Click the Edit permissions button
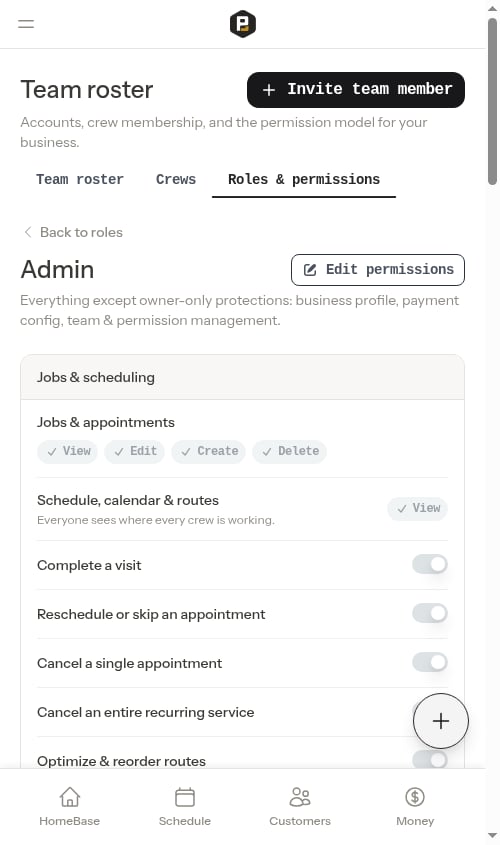Image resolution: width=500 pixels, height=845 pixels. point(378,269)
